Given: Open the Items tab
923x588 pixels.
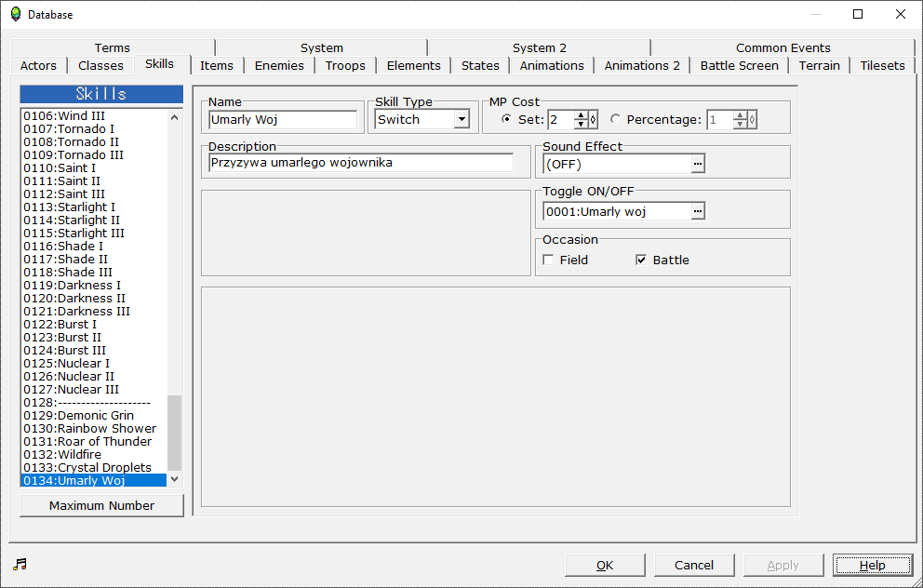Looking at the screenshot, I should pos(217,65).
